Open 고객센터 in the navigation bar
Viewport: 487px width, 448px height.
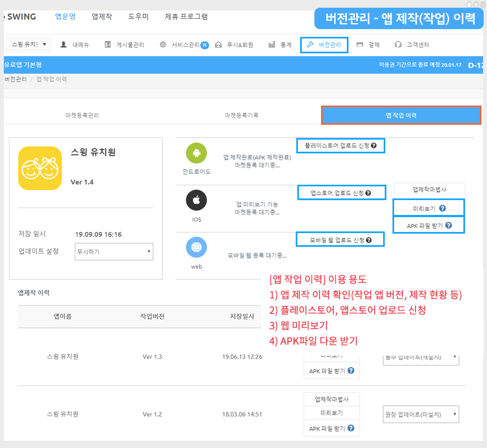point(412,45)
